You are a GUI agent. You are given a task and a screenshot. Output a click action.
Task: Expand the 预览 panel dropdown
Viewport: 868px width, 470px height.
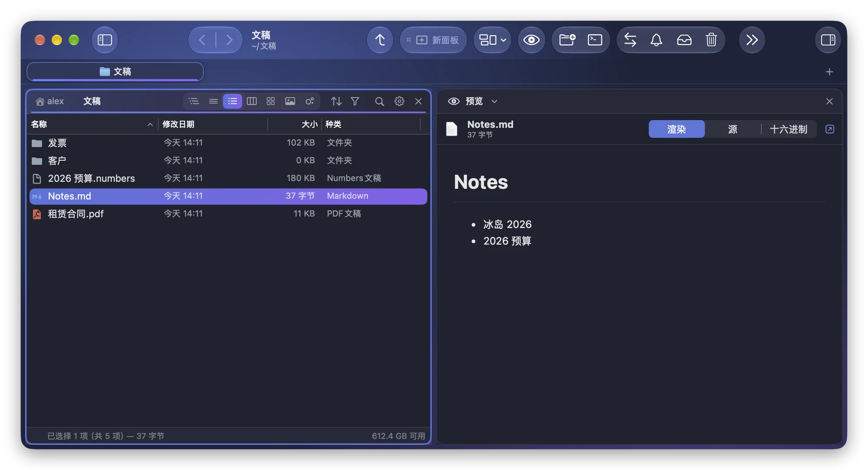pyautogui.click(x=494, y=101)
